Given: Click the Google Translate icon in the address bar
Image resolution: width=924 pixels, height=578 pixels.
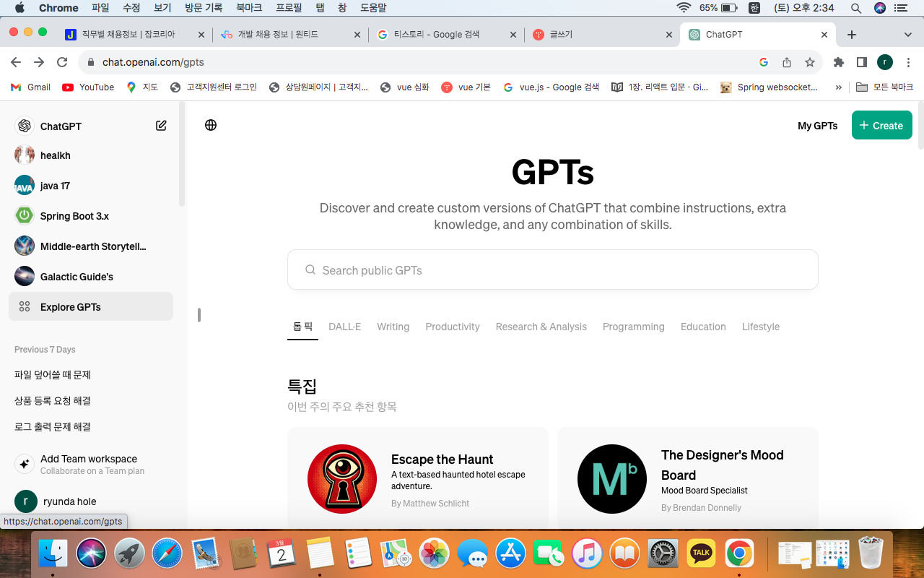Looking at the screenshot, I should [764, 62].
